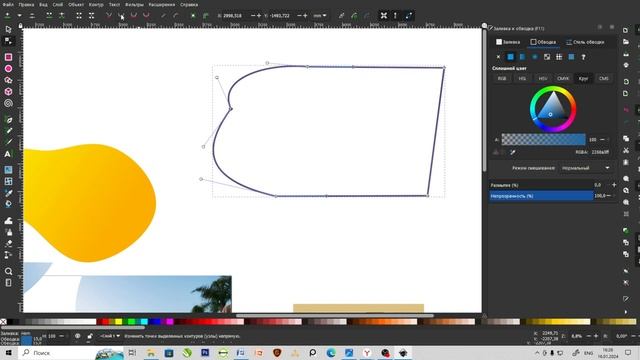Screen dimensions: 640x360
Task: Set stroke to Linear gradient
Action: click(x=522, y=57)
